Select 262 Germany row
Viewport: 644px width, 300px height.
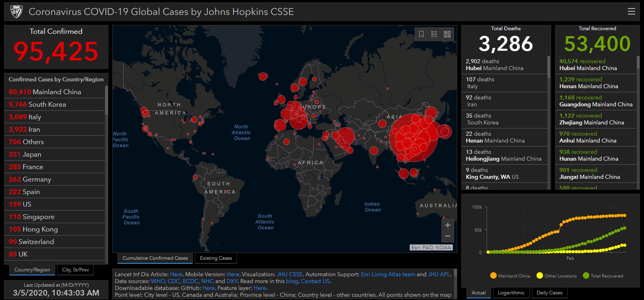coord(55,179)
